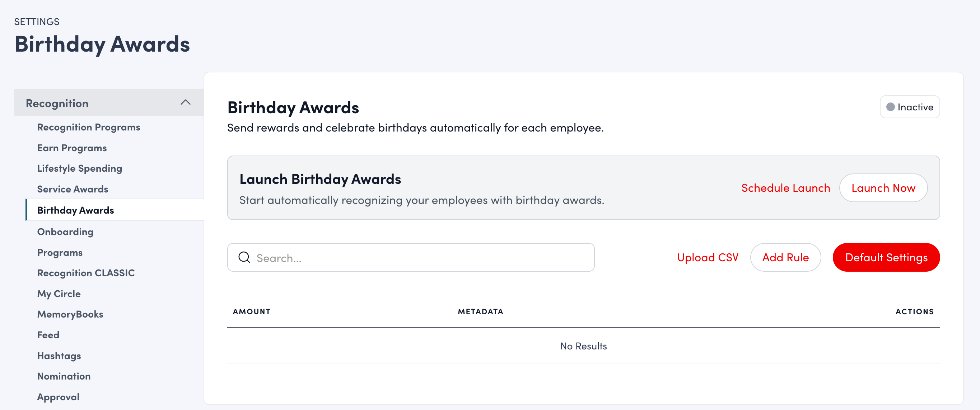Go to My Circle
980x410 pixels.
(x=59, y=294)
